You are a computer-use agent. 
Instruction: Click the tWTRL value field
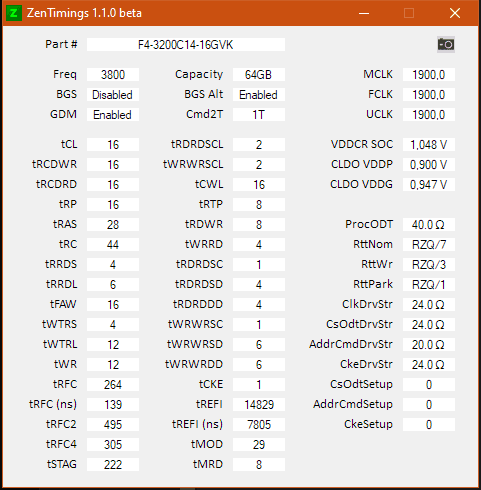[113, 344]
